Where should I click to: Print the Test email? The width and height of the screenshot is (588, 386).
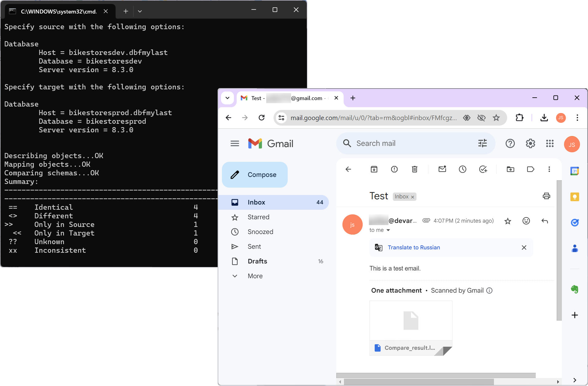547,196
